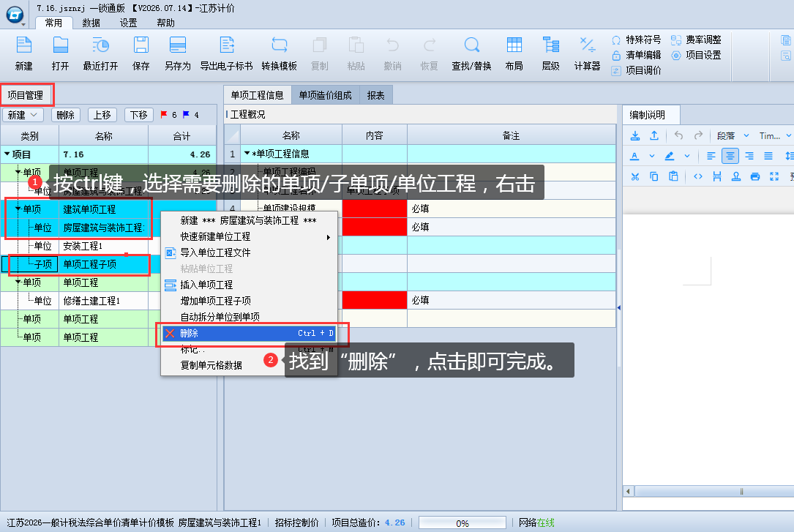
Task: Collapse the 项目 7.16 root node
Action: [x=7, y=154]
